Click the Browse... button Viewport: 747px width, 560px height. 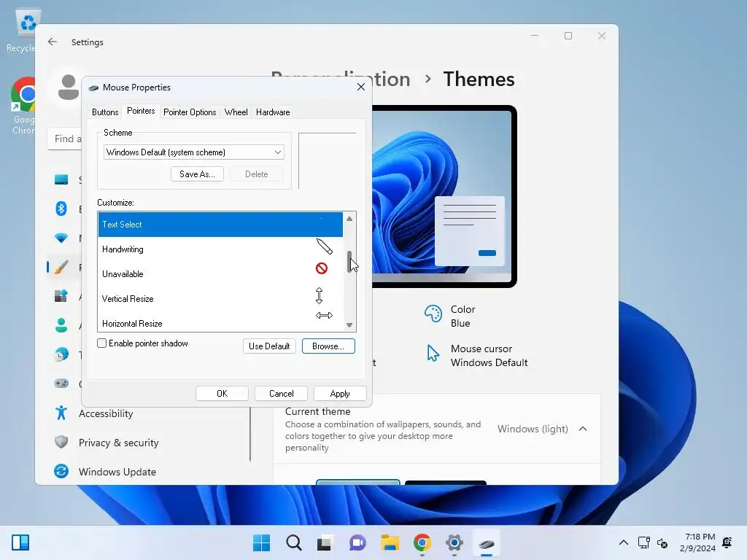tap(328, 346)
